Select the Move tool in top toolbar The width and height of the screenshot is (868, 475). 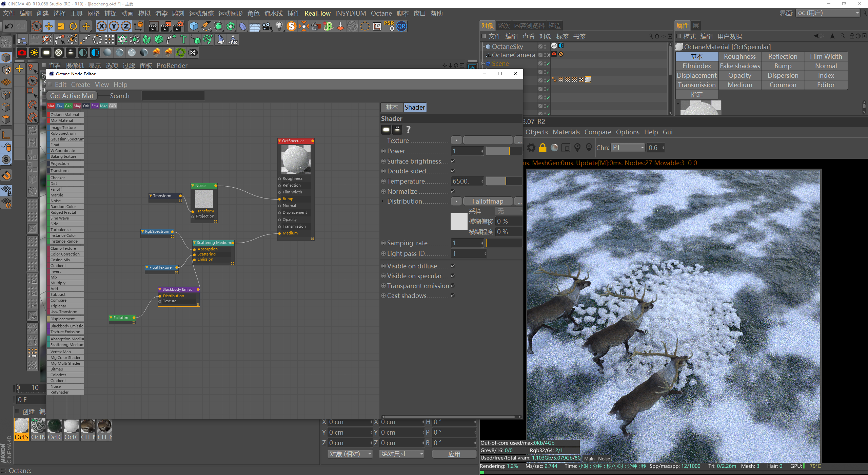point(49,26)
